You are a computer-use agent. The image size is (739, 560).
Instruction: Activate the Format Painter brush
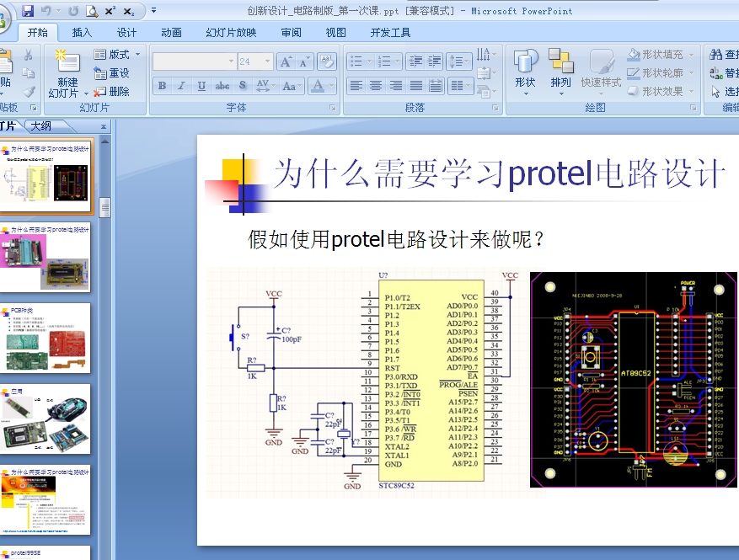[29, 92]
